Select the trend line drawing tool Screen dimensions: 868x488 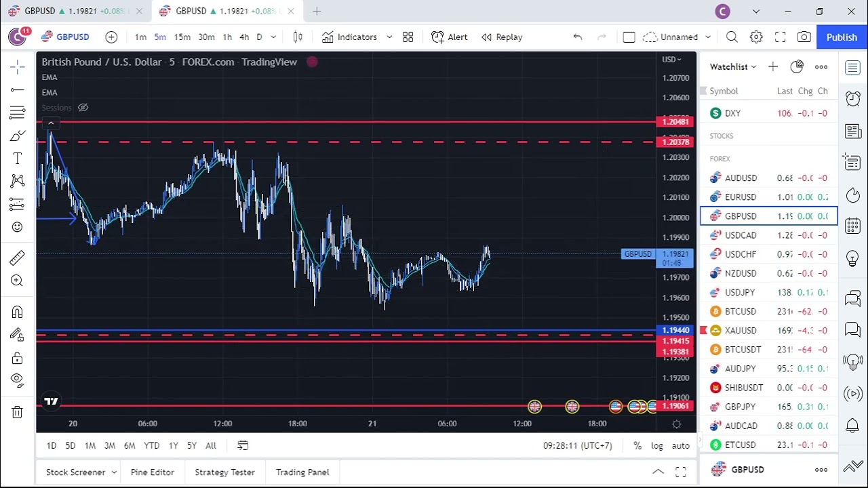click(18, 89)
